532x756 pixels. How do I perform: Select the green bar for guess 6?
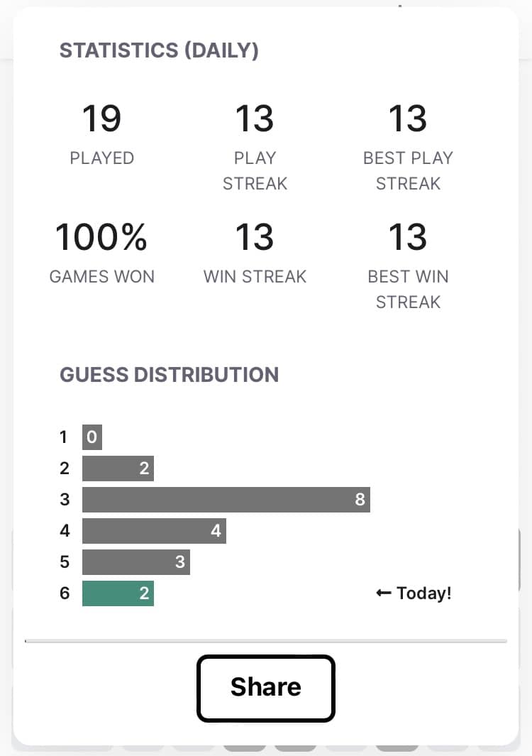tap(118, 593)
